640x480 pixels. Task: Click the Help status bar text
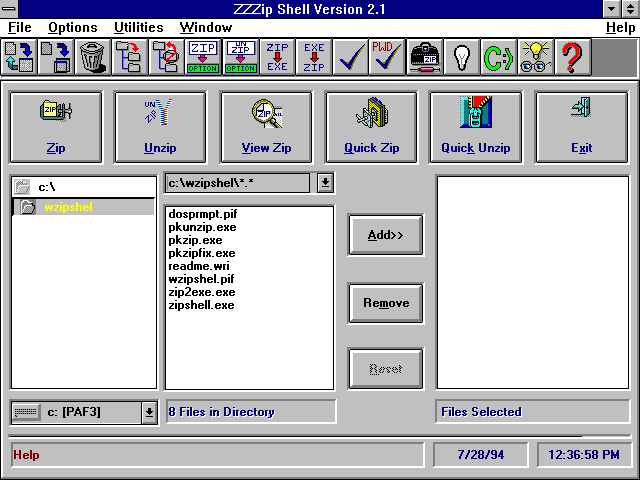click(27, 455)
